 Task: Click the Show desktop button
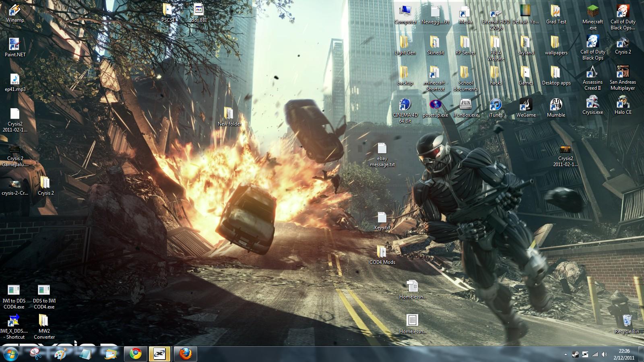click(641, 354)
